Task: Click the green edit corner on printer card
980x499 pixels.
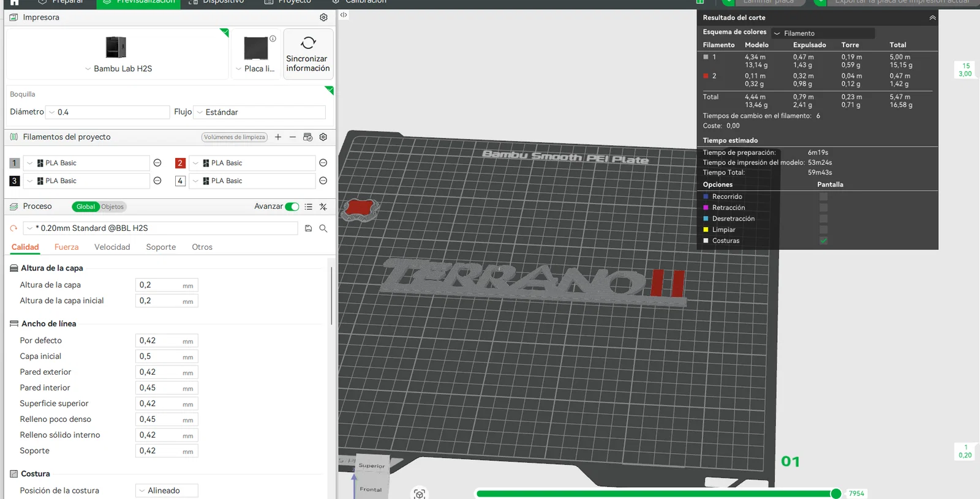Action: 225,32
